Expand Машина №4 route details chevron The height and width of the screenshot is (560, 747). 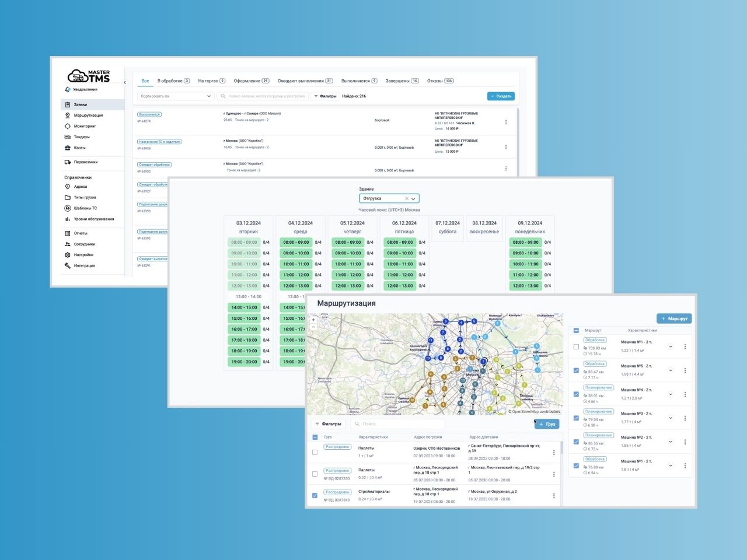coord(671,394)
